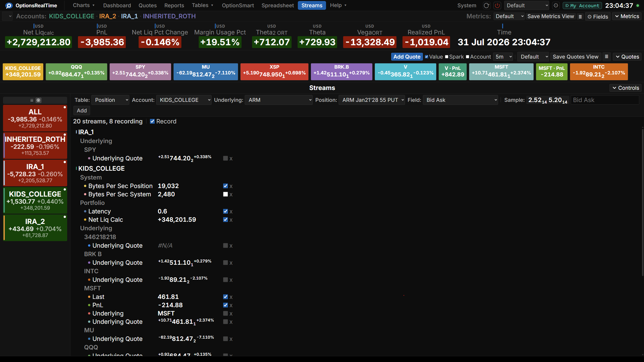Open the Charts menu
This screenshot has height=362, width=644.
click(x=84, y=5)
